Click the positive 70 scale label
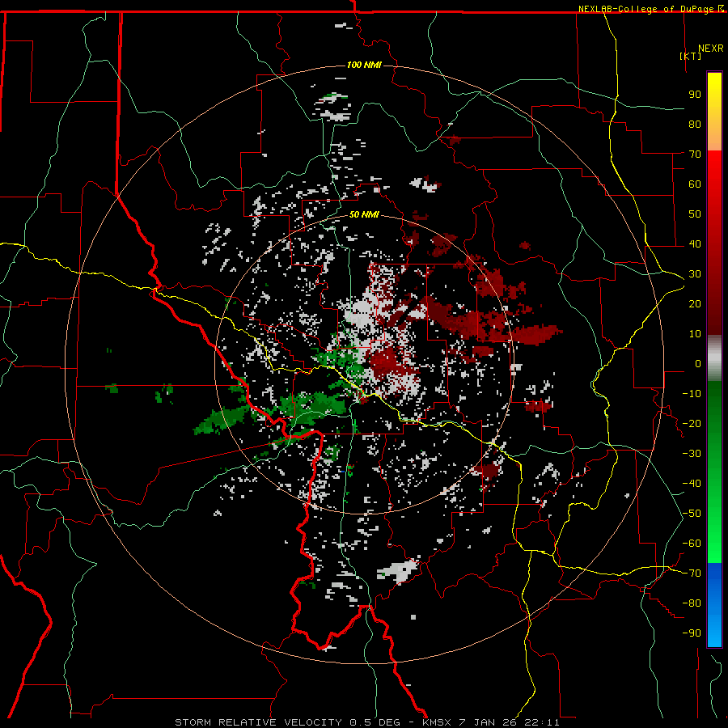 (695, 154)
